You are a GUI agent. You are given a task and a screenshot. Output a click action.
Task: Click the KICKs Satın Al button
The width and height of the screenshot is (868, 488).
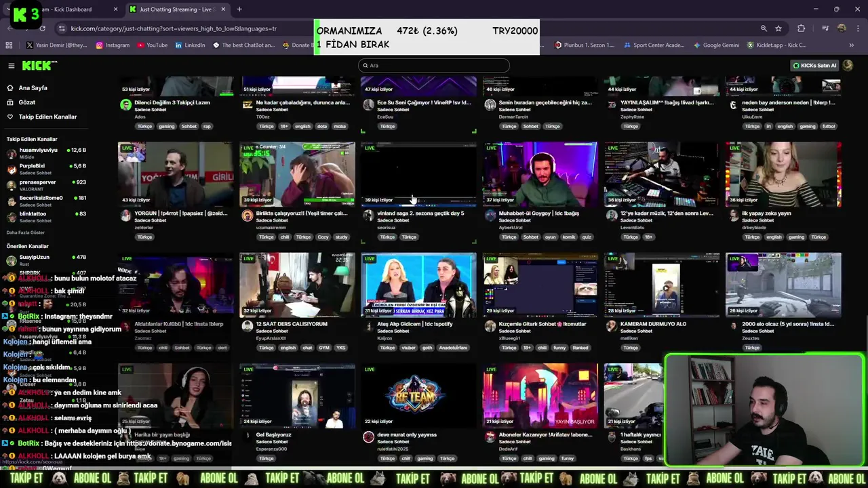pyautogui.click(x=814, y=66)
